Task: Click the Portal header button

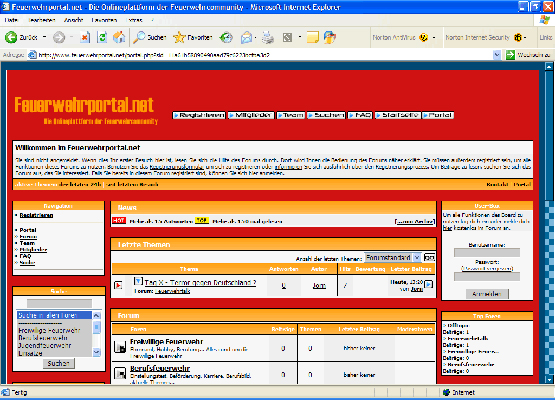Action: [x=438, y=115]
